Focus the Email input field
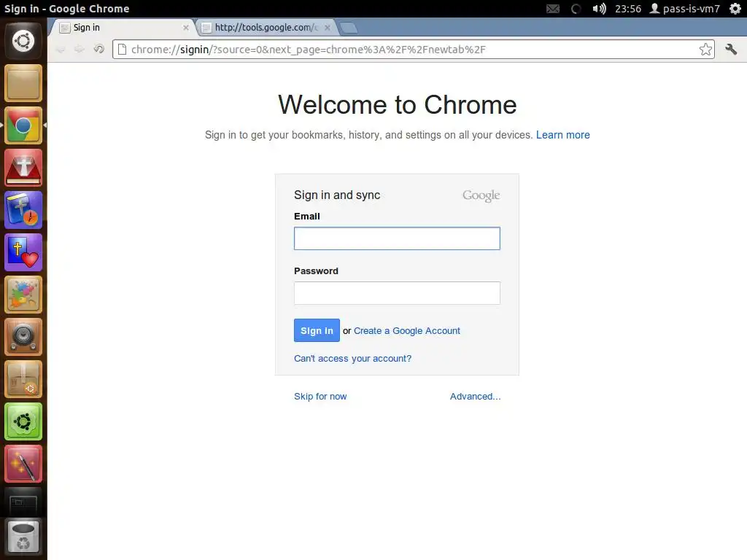The image size is (747, 560). click(x=397, y=238)
